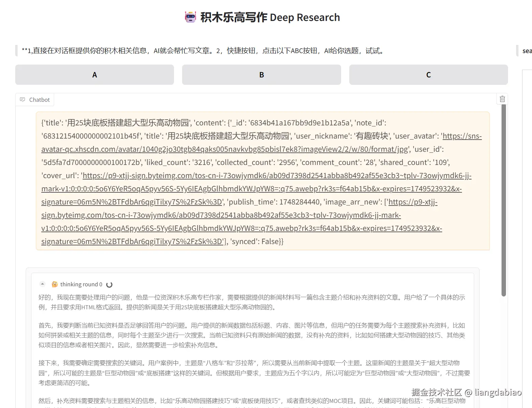Click quick-select button C

(x=428, y=75)
